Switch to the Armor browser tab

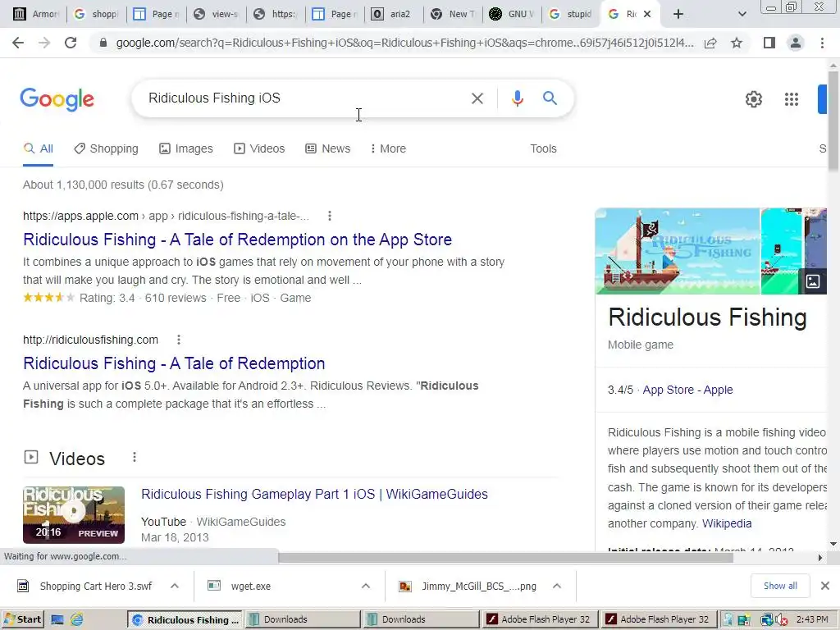(x=35, y=14)
